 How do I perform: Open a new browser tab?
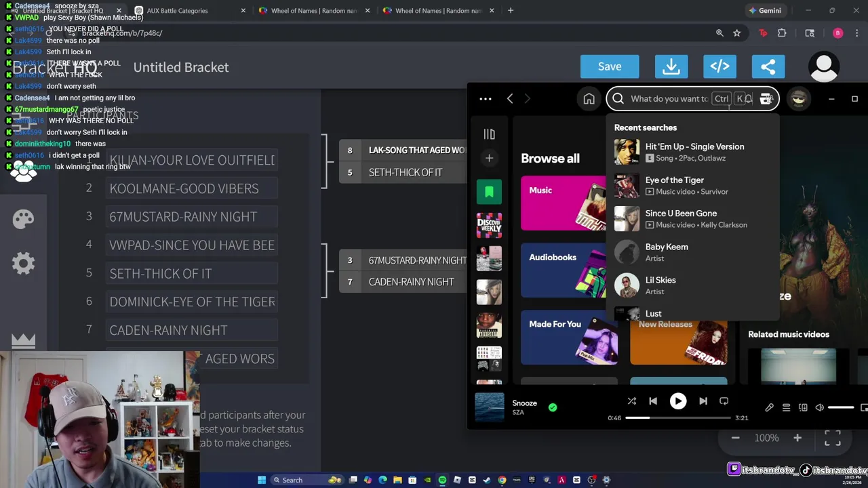pyautogui.click(x=511, y=11)
